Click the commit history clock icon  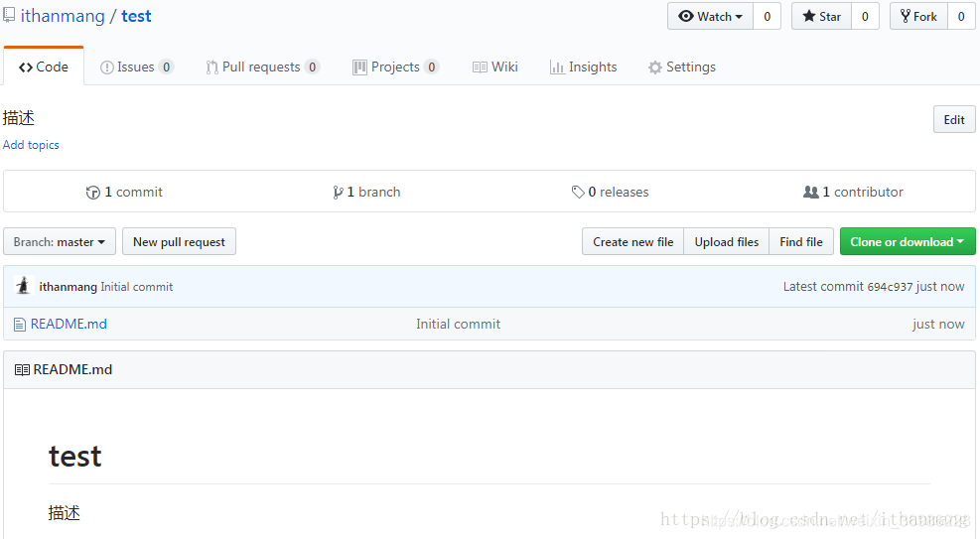coord(93,193)
